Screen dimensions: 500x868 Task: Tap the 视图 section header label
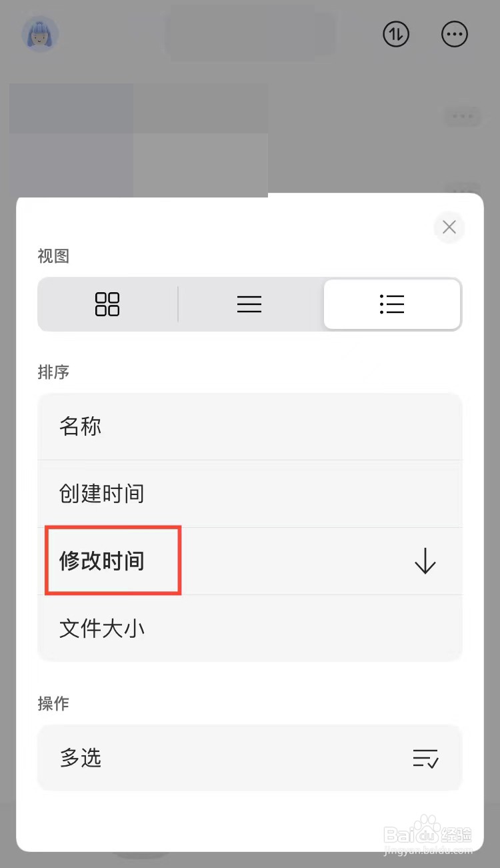tap(53, 256)
